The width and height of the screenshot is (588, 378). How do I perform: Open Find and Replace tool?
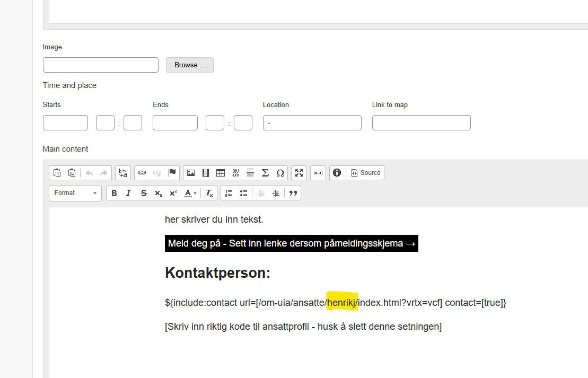pos(122,173)
